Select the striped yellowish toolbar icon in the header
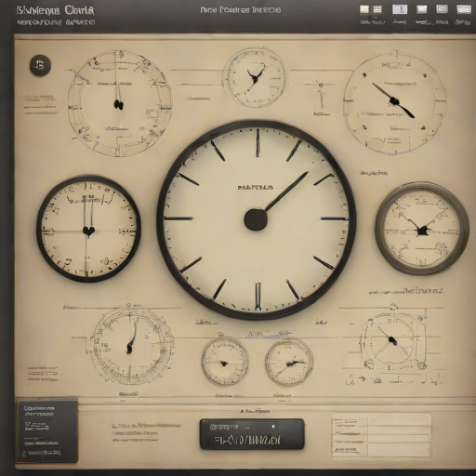Screen dimensions: 476x476 (377, 9)
